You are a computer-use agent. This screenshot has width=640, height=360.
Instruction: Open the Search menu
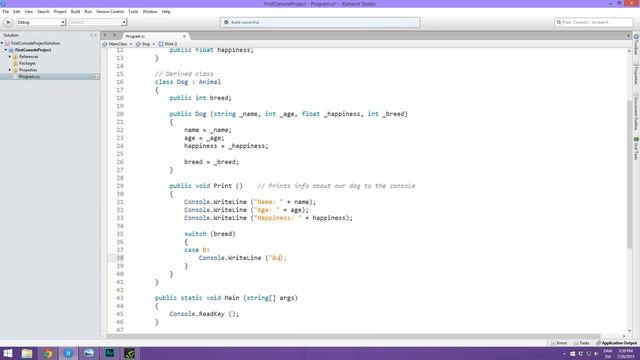coord(43,12)
